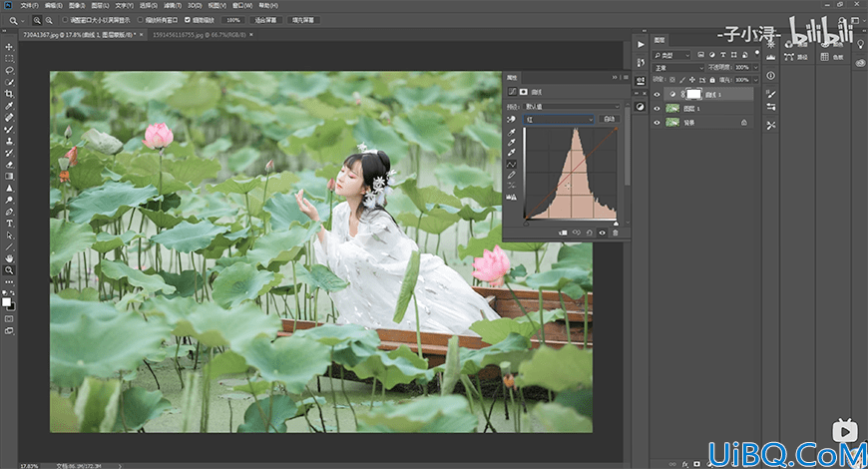Open the layer opacity dropdown arrow

point(755,68)
